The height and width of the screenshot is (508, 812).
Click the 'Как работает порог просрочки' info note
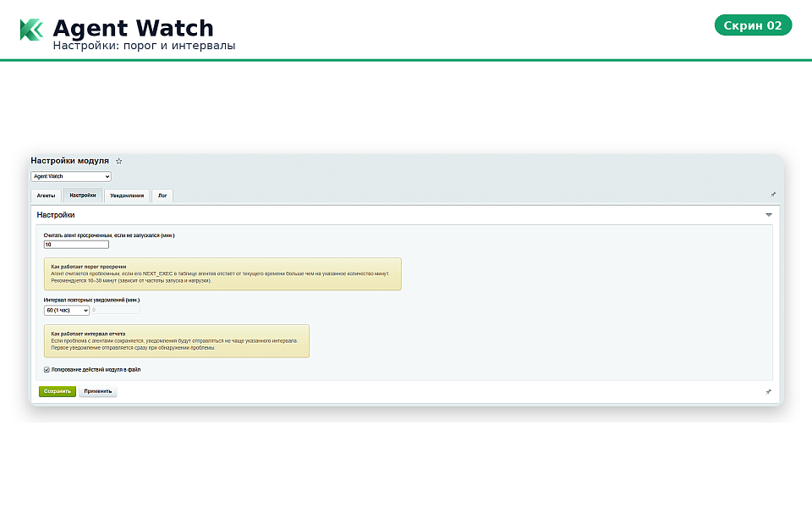222,273
